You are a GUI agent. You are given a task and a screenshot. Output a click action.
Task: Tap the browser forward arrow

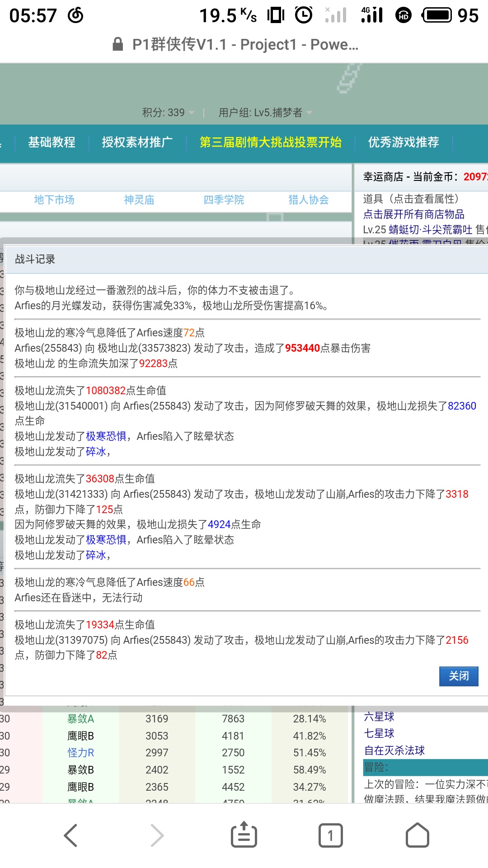pos(157,835)
